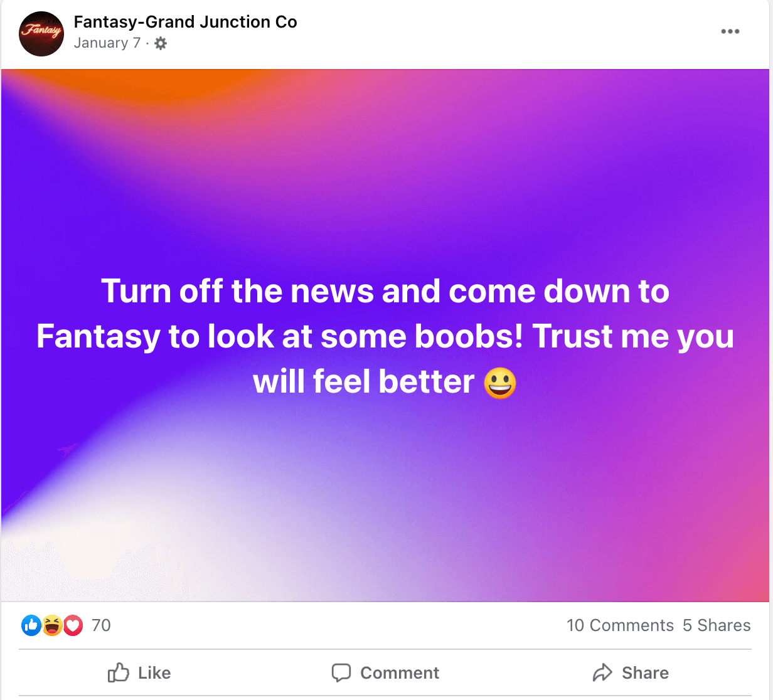The image size is (773, 700).
Task: Open the 5 Shares link
Action: point(717,625)
